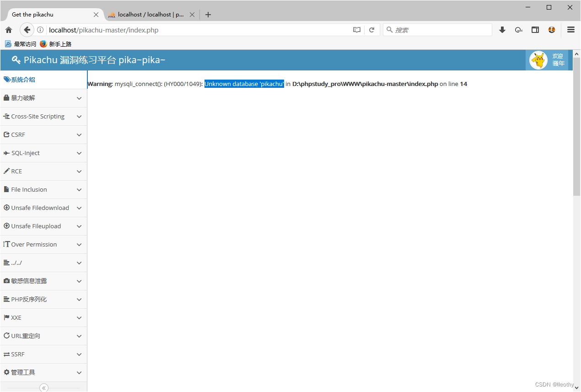Expand the RCE menu chevron
Screen dimensions: 581x392
click(x=79, y=172)
